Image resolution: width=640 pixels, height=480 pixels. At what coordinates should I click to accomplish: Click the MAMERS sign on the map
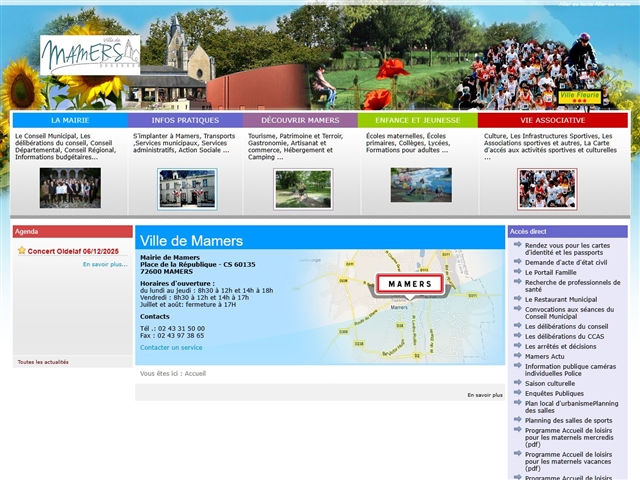[410, 284]
